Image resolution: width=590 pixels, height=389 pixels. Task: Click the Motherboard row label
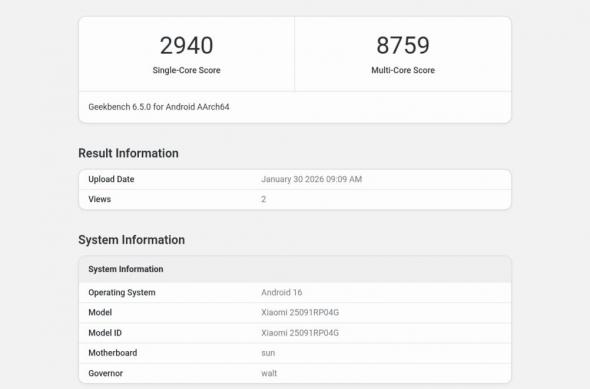(x=113, y=353)
